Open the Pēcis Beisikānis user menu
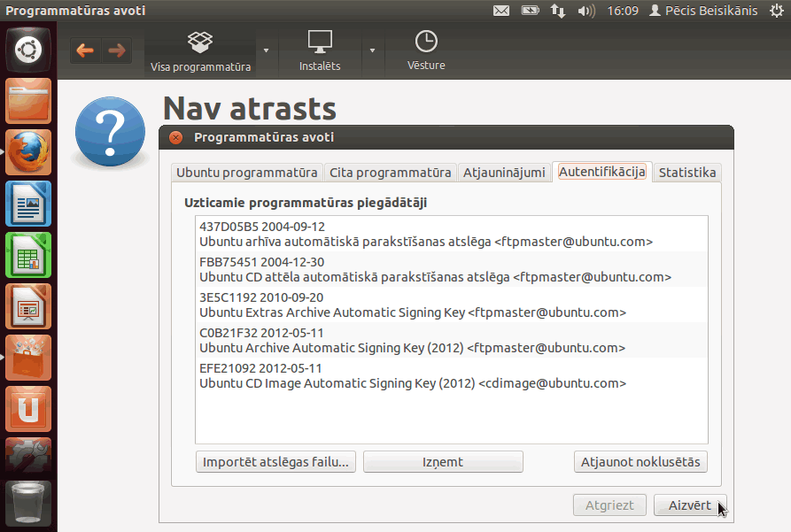 [703, 11]
